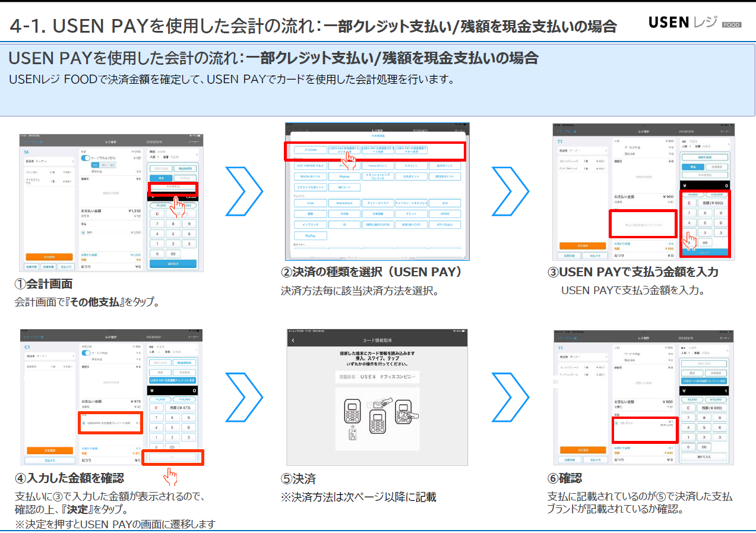The width and height of the screenshot is (756, 533).
Task: Click the USEN レジ FOOD logo
Action: [x=695, y=23]
